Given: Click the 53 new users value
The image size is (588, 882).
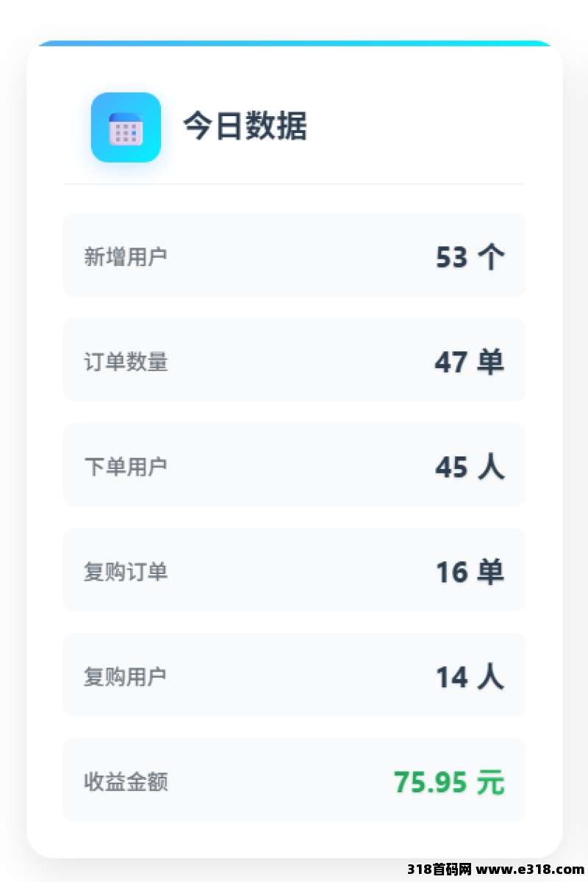Looking at the screenshot, I should click(x=451, y=257).
